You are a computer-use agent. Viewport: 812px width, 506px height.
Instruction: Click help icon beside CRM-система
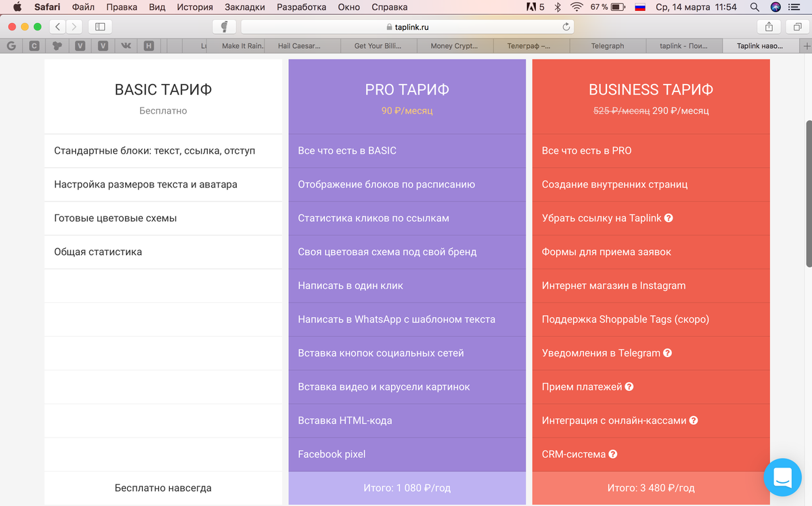pyautogui.click(x=613, y=455)
